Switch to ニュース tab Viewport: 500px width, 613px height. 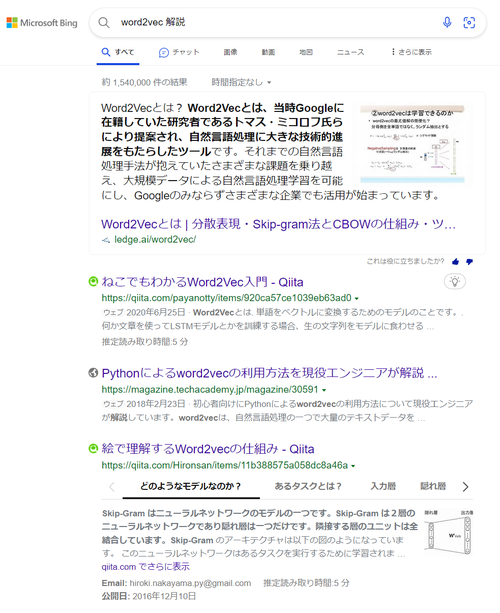(x=350, y=52)
